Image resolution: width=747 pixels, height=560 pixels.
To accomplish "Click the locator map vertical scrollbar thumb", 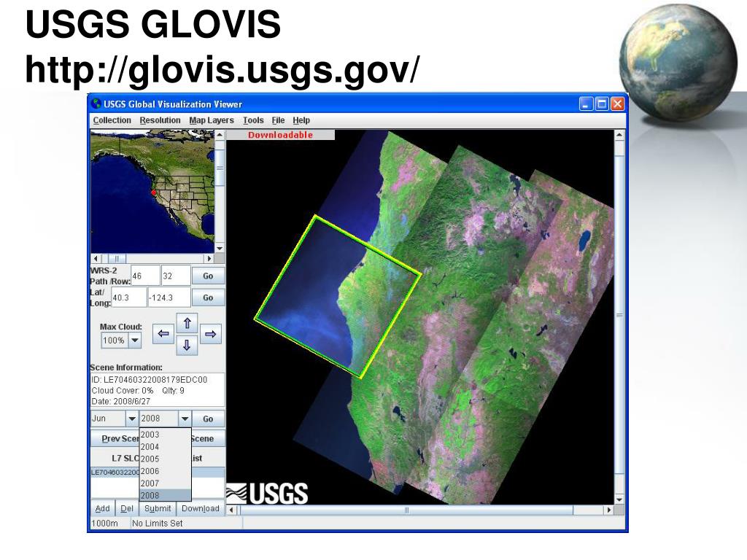I will point(220,168).
